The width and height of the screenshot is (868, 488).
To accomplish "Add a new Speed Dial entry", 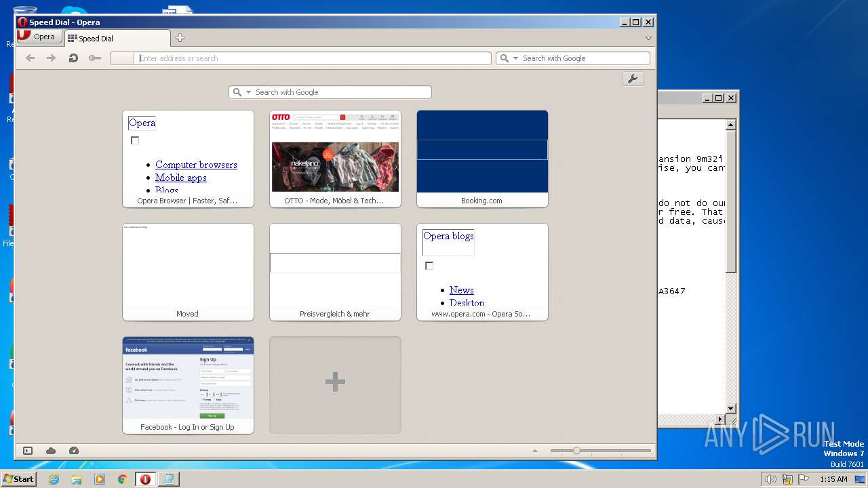I will (335, 385).
